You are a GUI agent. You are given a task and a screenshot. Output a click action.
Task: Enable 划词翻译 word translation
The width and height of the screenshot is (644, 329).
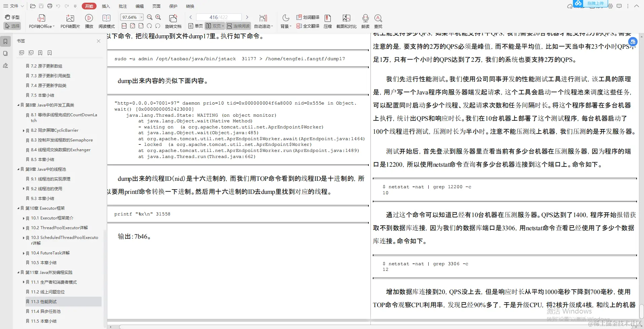307,17
